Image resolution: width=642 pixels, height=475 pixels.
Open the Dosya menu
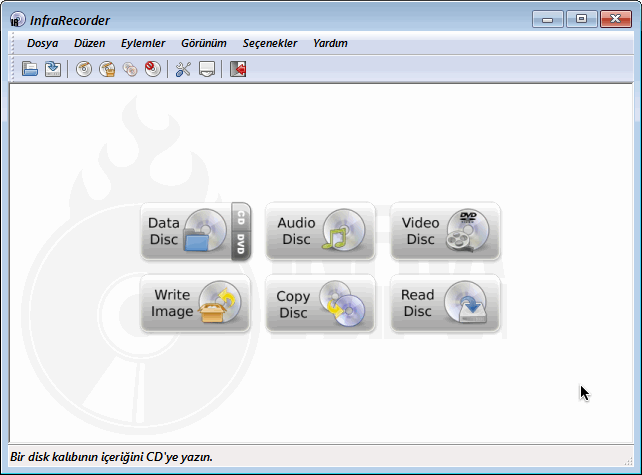pos(43,43)
